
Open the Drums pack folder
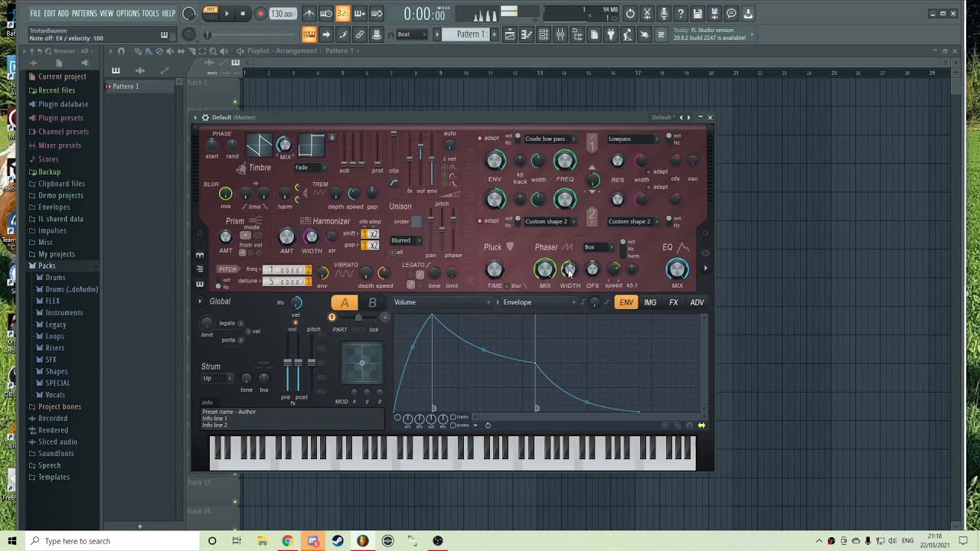tap(55, 278)
